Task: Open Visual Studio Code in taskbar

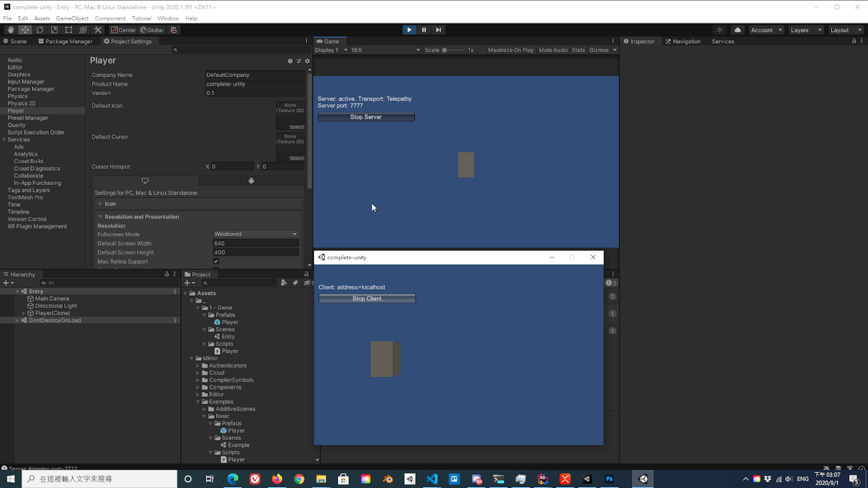Action: 432,479
